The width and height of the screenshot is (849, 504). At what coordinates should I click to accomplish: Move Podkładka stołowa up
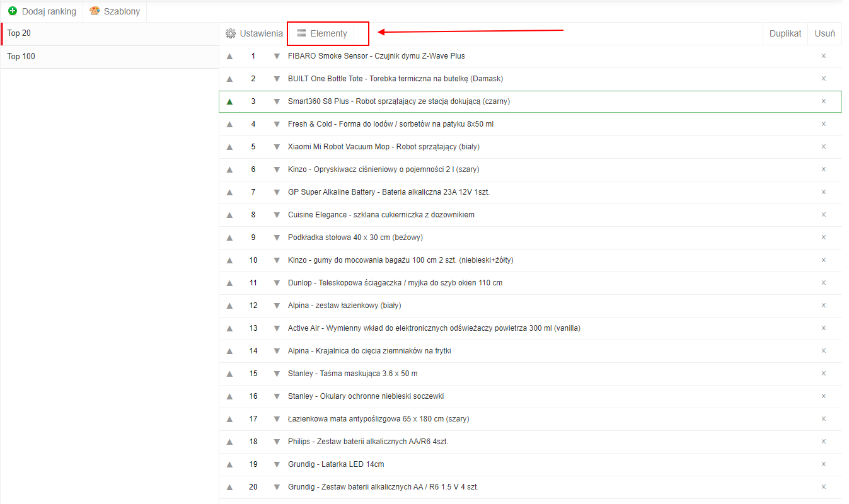[229, 238]
